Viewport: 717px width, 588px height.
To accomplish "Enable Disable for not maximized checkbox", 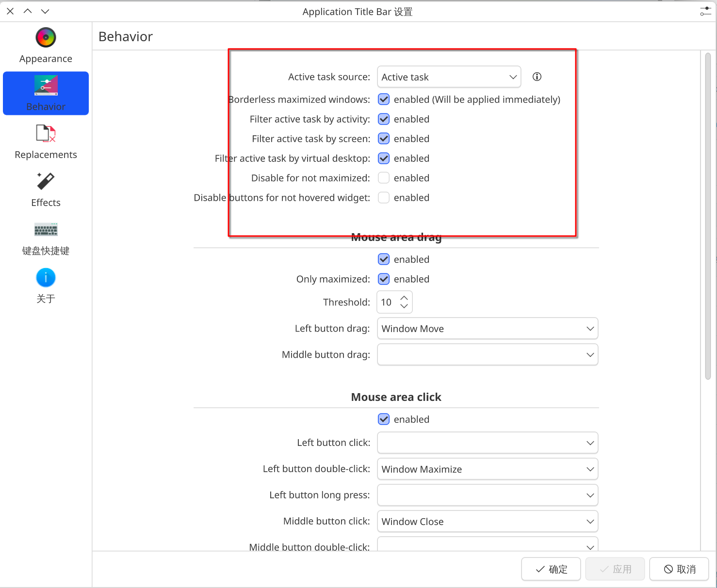I will [x=384, y=178].
